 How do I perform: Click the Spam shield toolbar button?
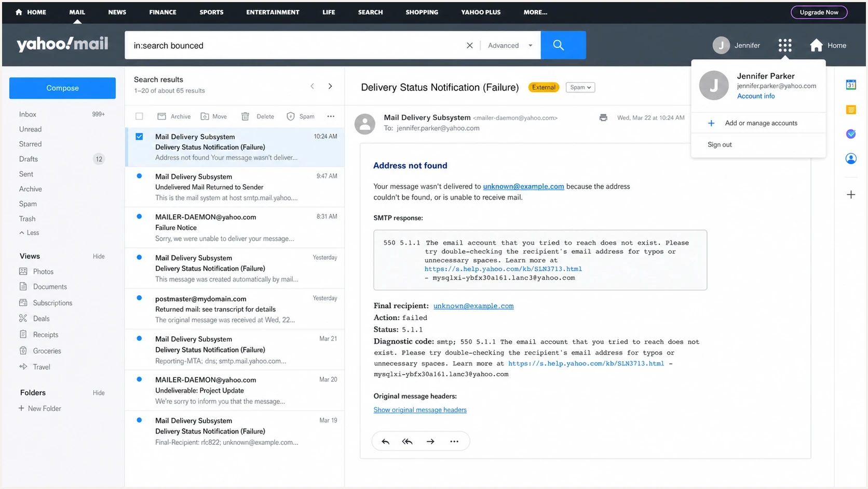[301, 116]
